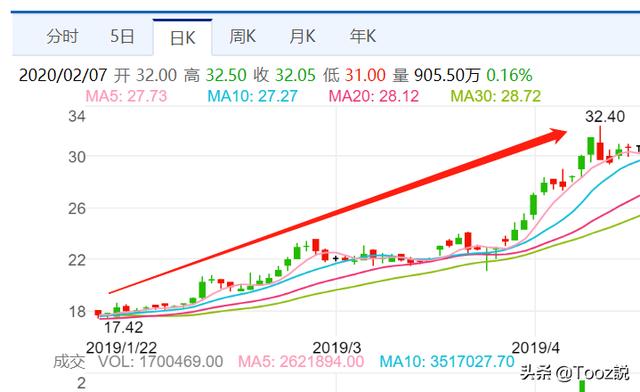
Task: Click the high price 32.50
Action: 226,76
